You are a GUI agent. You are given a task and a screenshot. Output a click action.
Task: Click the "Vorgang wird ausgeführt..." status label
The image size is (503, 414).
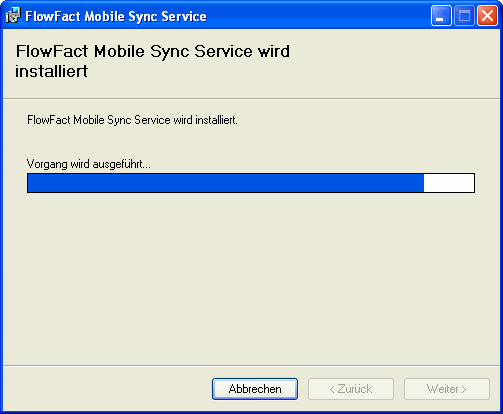click(89, 164)
